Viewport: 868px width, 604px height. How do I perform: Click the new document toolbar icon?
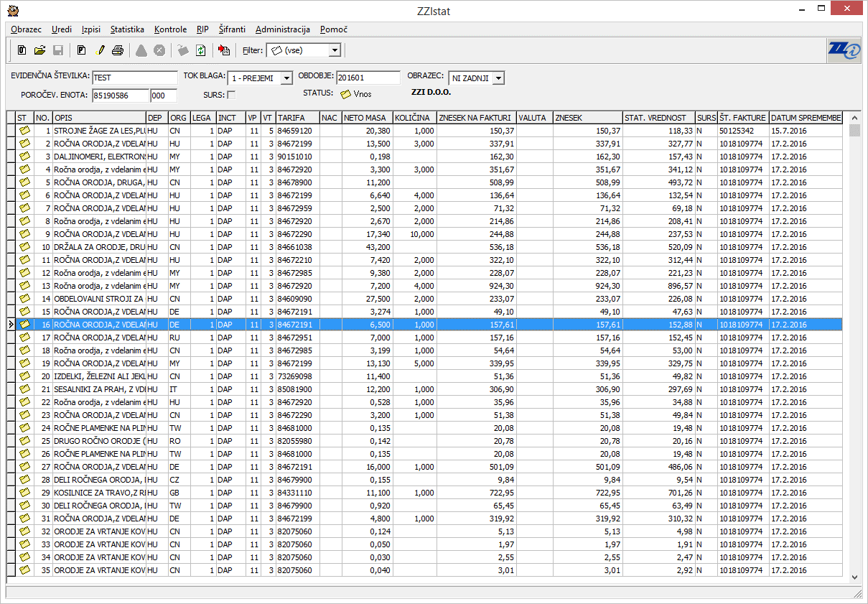click(22, 50)
